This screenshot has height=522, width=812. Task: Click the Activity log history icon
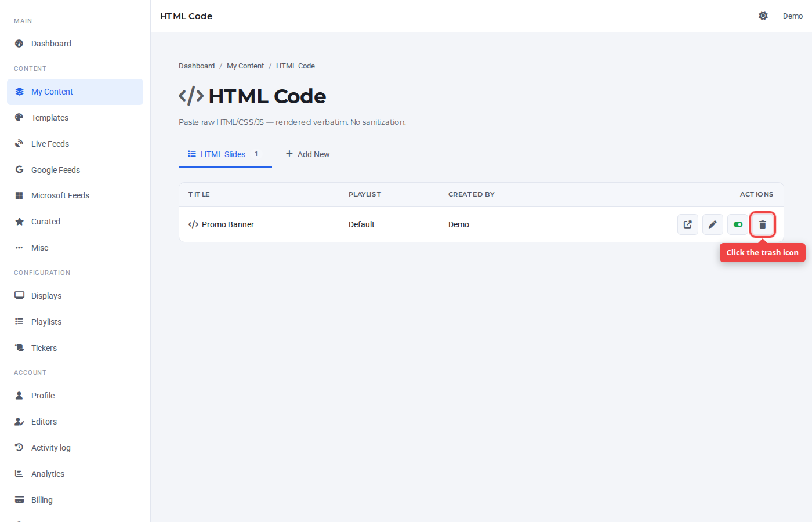click(19, 448)
